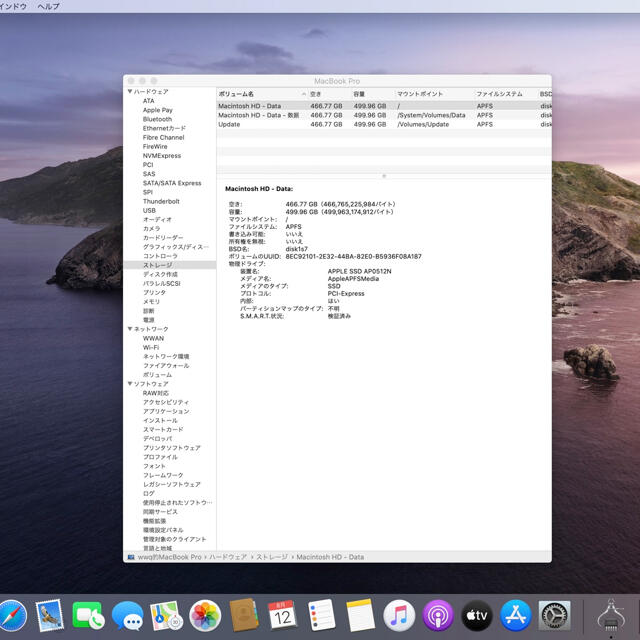This screenshot has width=640, height=640.
Task: Select フレームワーク in sidebar
Action: click(x=163, y=475)
